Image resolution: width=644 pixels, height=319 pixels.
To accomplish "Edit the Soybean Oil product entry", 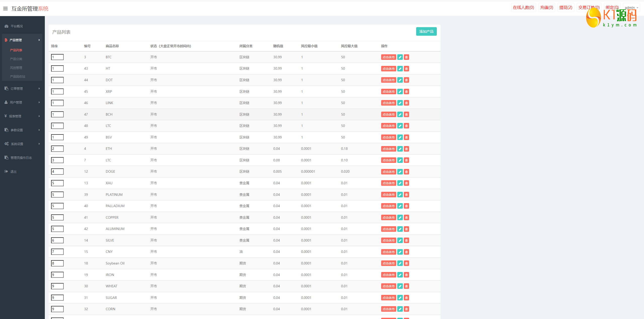I will click(400, 263).
